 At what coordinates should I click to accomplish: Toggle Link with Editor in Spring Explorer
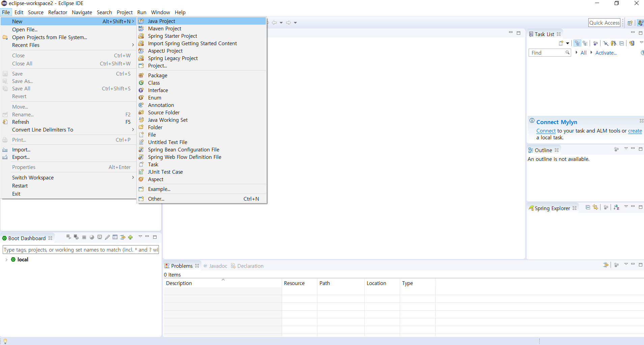595,207
